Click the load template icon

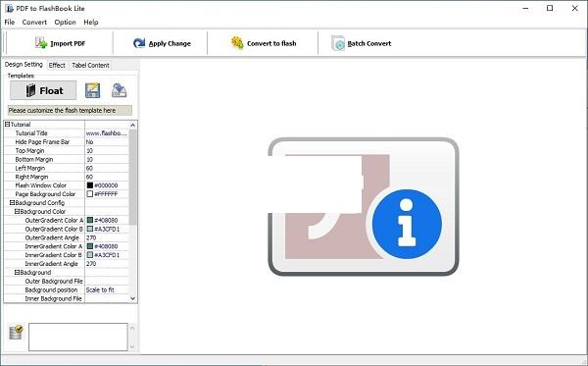coord(119,90)
